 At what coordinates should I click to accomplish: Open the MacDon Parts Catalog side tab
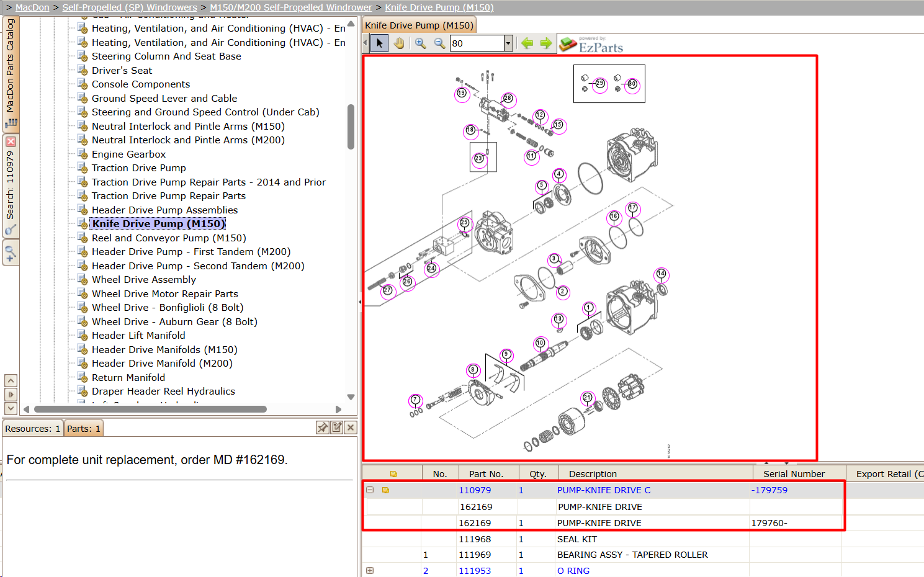[11, 73]
